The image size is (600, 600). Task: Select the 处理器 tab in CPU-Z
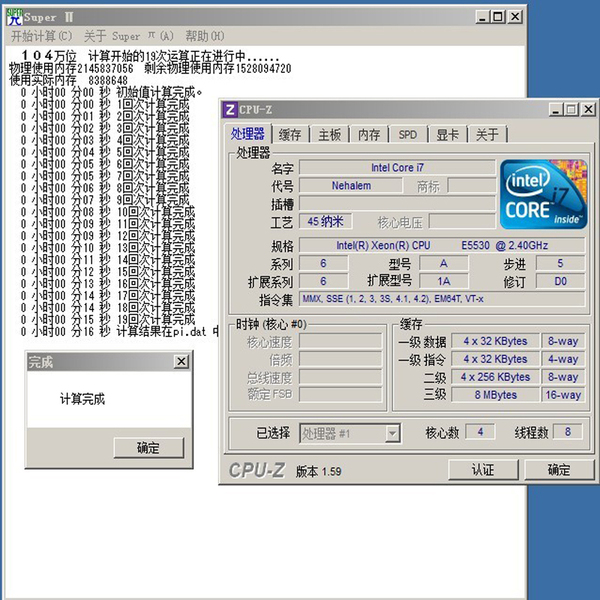[248, 134]
